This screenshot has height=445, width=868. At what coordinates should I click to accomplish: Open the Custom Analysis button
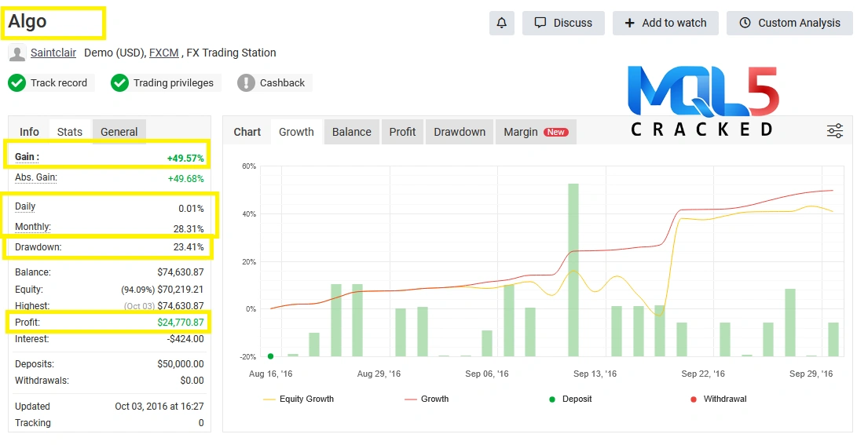[789, 23]
